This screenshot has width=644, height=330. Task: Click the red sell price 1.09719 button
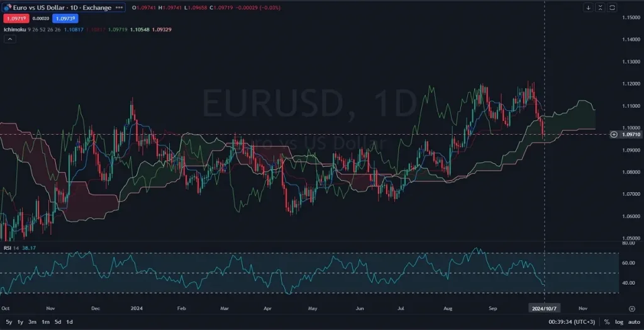[16, 18]
